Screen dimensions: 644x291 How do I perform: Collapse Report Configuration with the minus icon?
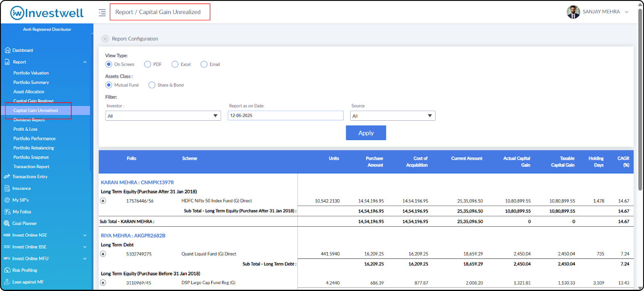click(105, 39)
